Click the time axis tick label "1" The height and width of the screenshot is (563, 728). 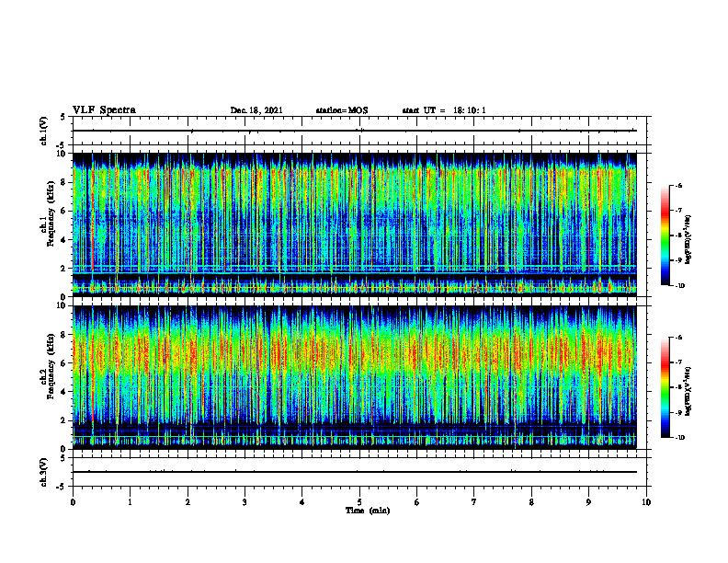click(x=131, y=502)
